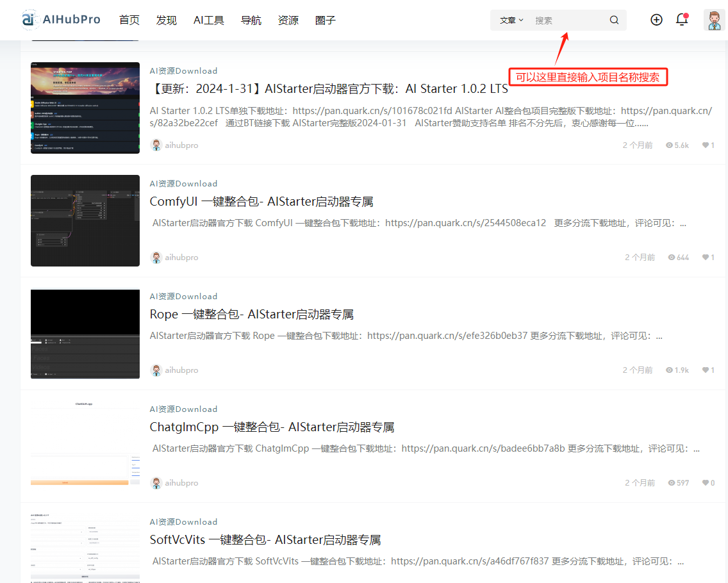Click the 5.6k views eye icon
The width and height of the screenshot is (728, 583).
click(669, 145)
